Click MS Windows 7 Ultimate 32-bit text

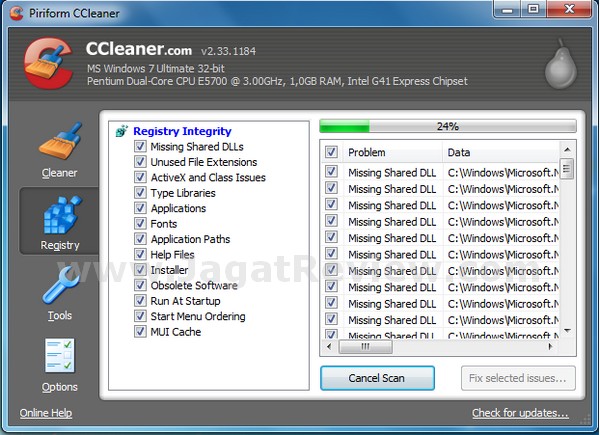point(155,69)
